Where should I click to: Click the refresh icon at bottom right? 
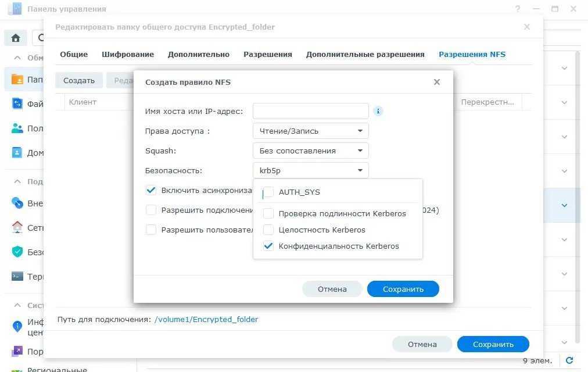(x=569, y=360)
